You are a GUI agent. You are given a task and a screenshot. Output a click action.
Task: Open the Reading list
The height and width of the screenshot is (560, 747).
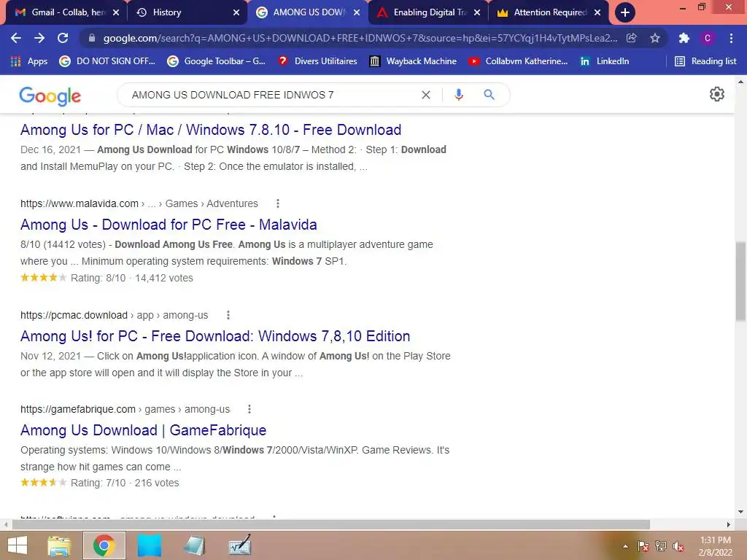click(x=705, y=61)
